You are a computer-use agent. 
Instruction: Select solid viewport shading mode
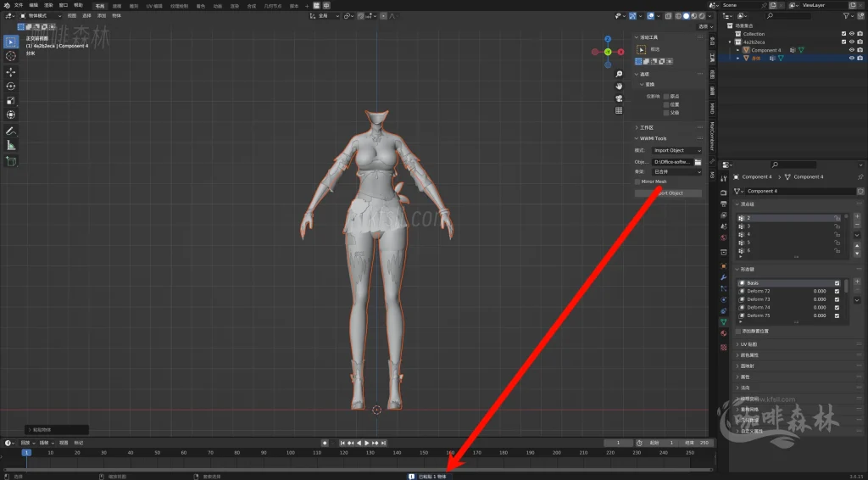686,16
